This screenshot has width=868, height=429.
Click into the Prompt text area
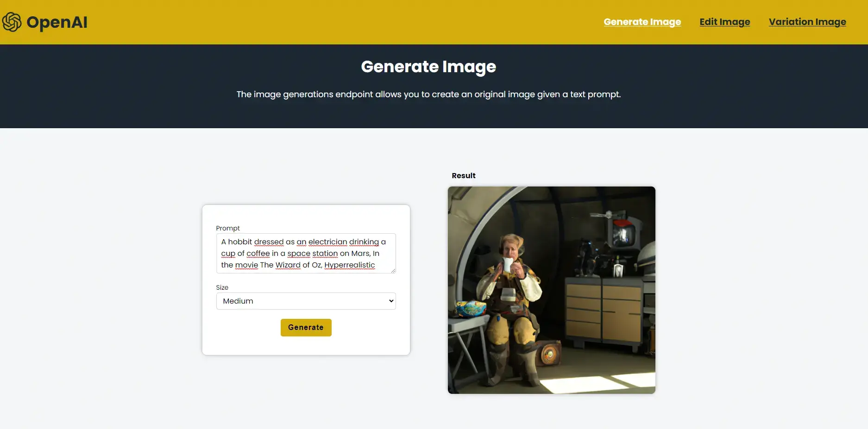tap(306, 253)
